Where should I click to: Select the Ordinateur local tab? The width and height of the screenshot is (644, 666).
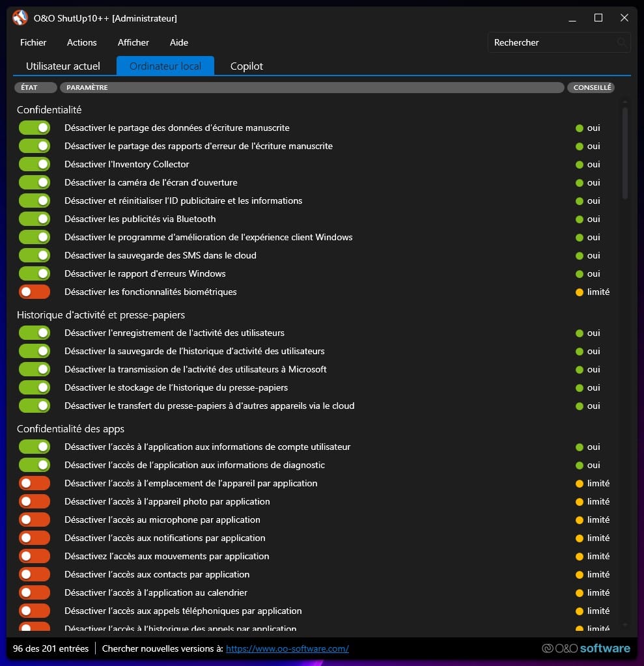pyautogui.click(x=165, y=66)
